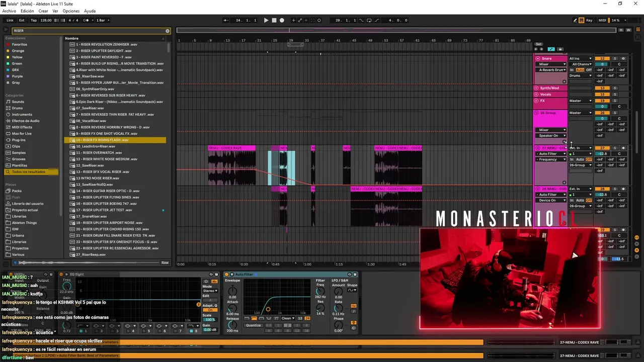Open the Ayuda menu
This screenshot has width=644, height=362.
[x=90, y=11]
